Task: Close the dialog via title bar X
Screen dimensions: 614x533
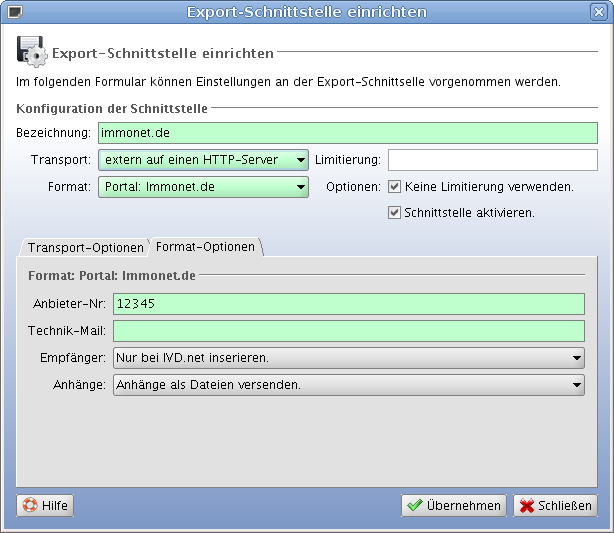Action: click(598, 12)
